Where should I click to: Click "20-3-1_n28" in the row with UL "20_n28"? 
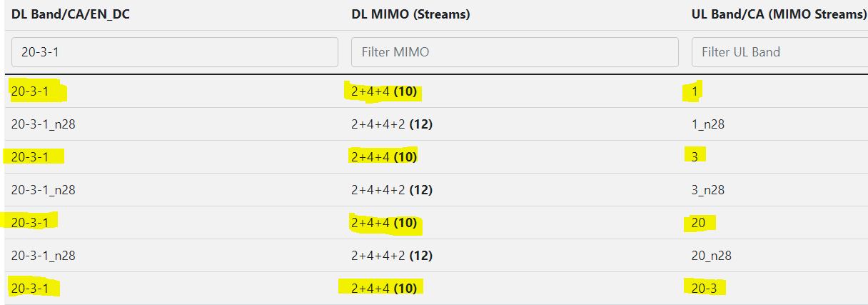(x=44, y=256)
